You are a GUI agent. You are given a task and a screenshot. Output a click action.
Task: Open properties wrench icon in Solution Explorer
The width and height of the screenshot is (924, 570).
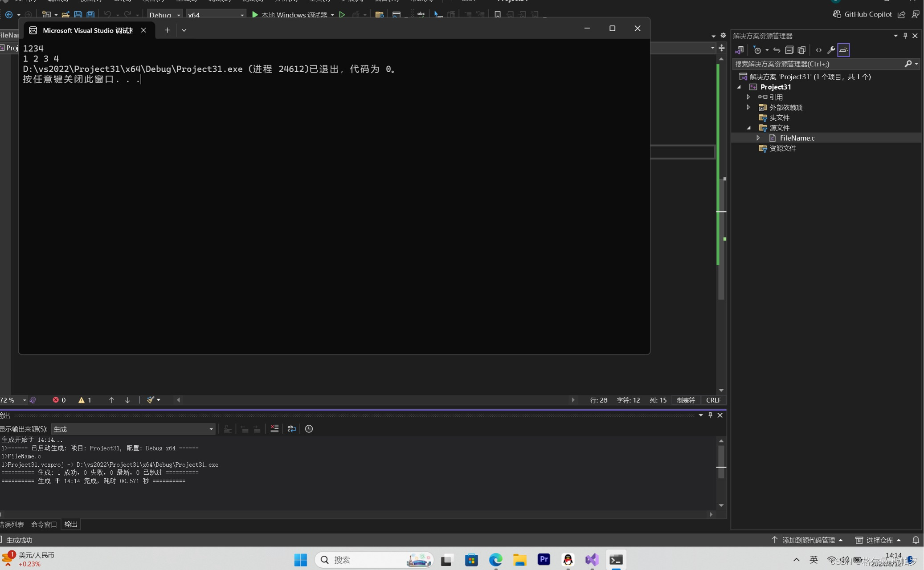(x=831, y=50)
